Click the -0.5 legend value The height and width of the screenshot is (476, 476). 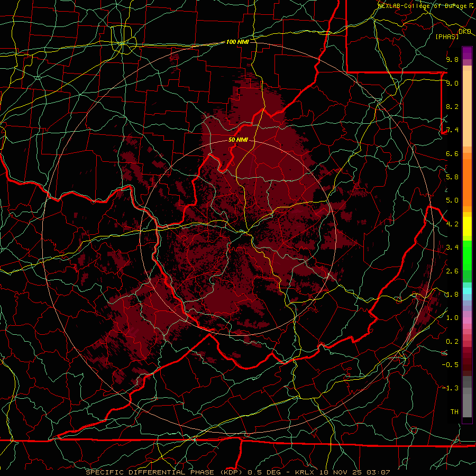tap(450, 365)
